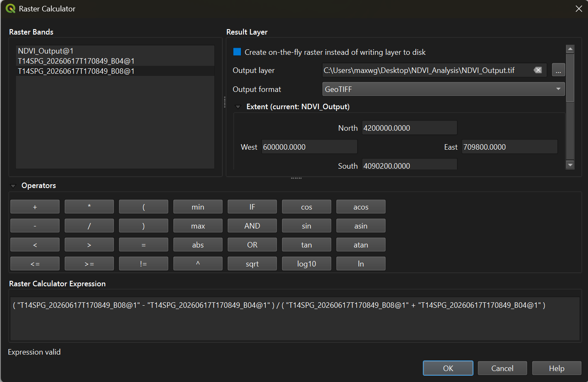588x382 pixels.
Task: Confirm the calculation with OK
Action: click(x=448, y=368)
